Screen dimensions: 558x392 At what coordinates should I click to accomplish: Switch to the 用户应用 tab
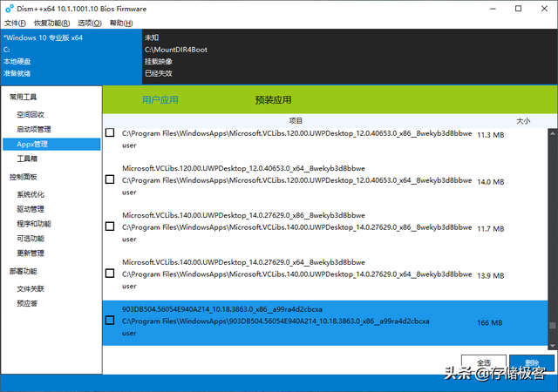click(x=160, y=100)
